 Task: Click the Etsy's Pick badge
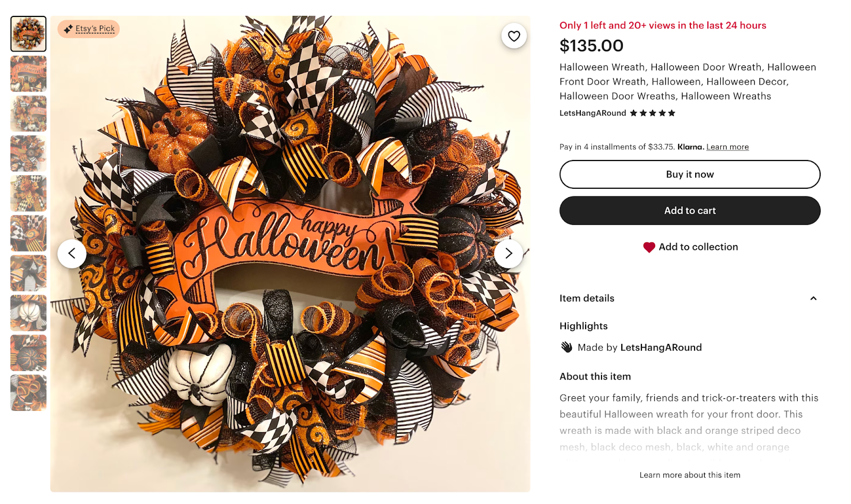coord(88,29)
